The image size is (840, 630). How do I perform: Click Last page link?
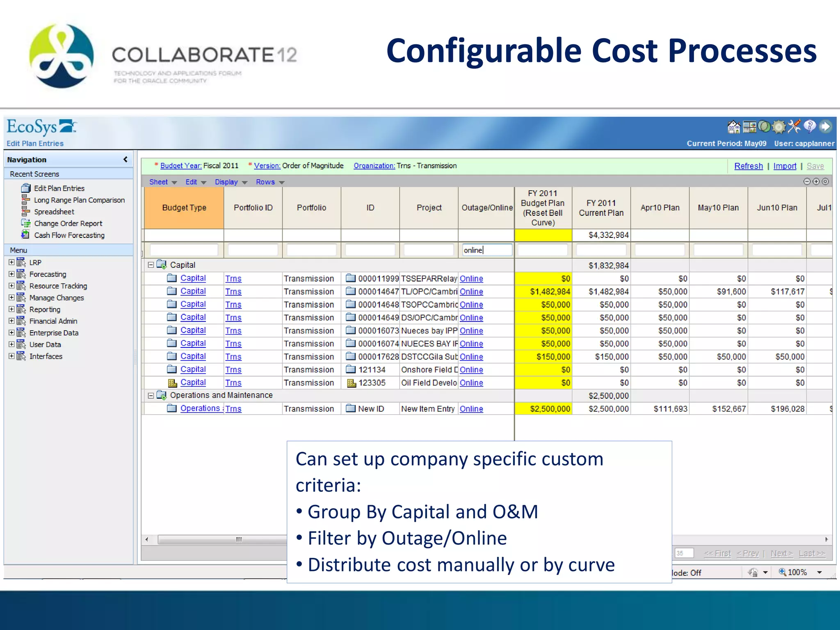pos(812,553)
